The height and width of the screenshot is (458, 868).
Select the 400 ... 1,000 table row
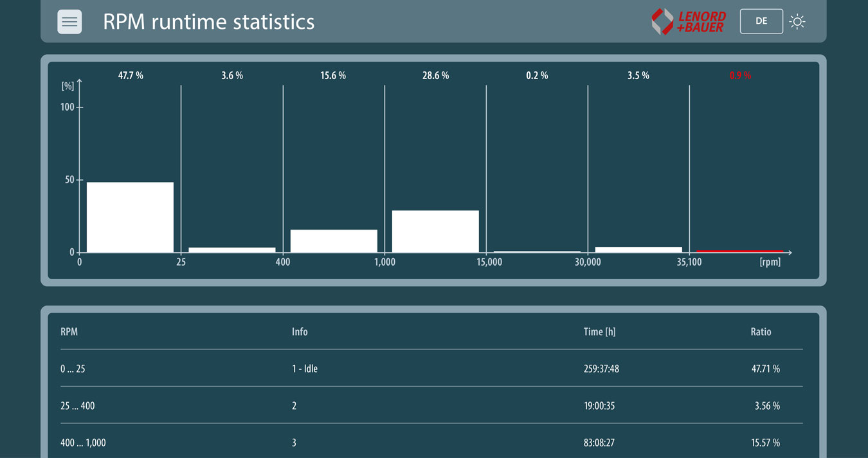tap(431, 443)
